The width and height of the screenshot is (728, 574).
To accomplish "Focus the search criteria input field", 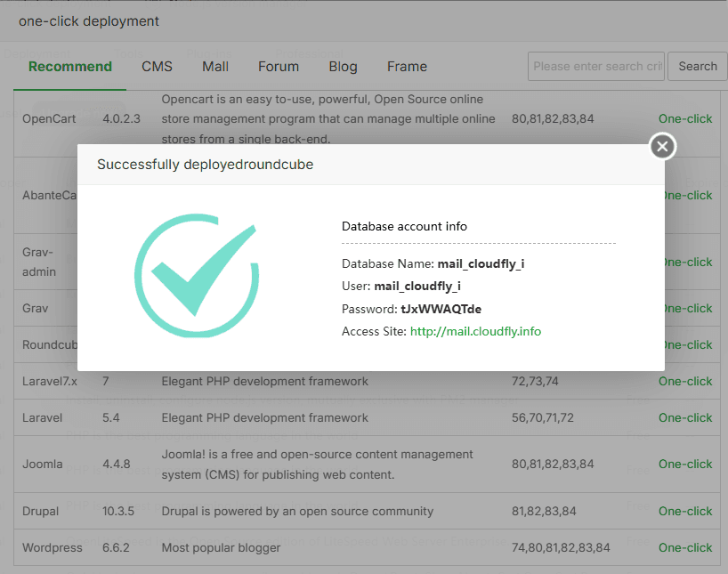I will pos(596,67).
